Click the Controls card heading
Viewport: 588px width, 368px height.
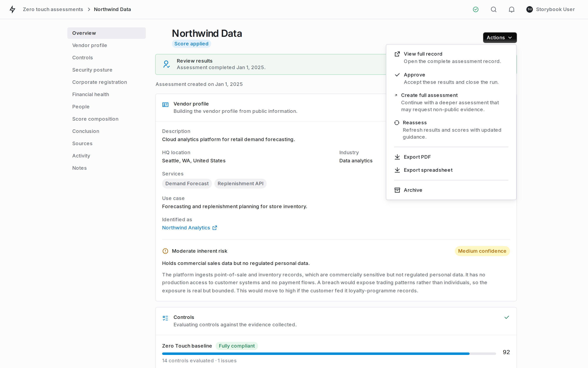point(184,317)
